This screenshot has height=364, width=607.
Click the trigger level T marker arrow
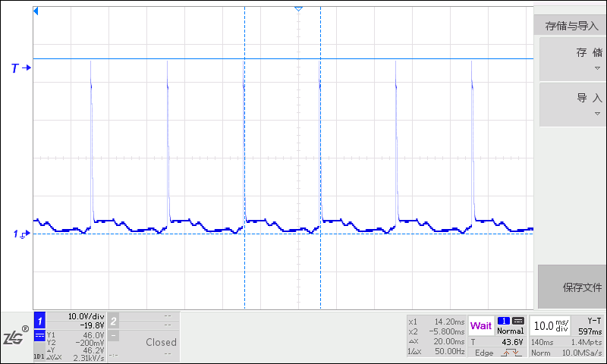20,68
